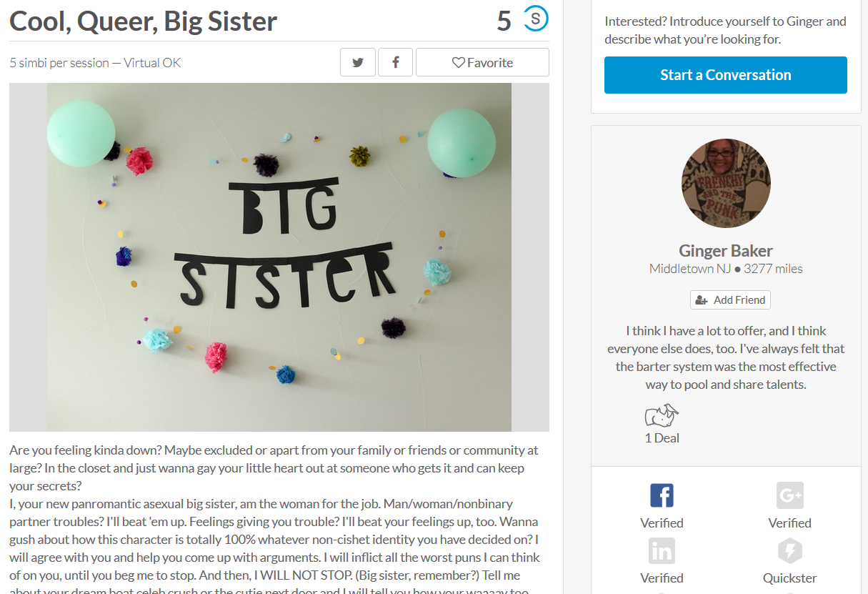868x594 pixels.
Task: Start a Conversation with Ginger
Action: (725, 75)
